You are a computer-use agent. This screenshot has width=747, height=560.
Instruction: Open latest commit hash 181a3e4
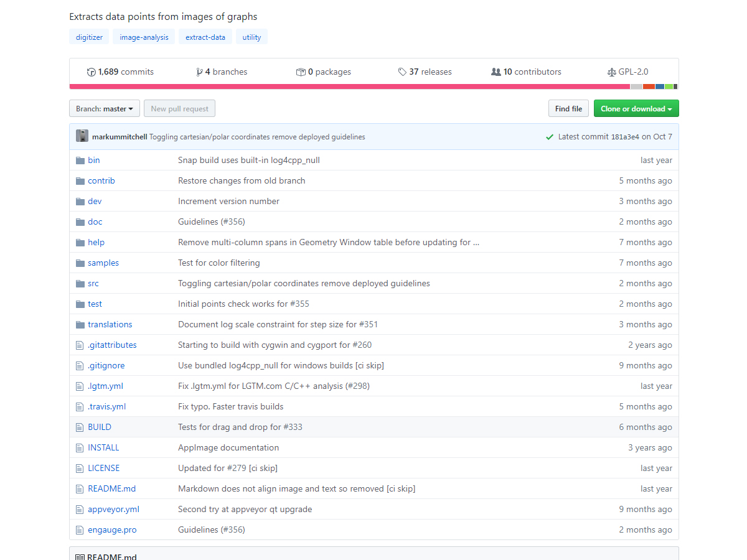tap(624, 137)
